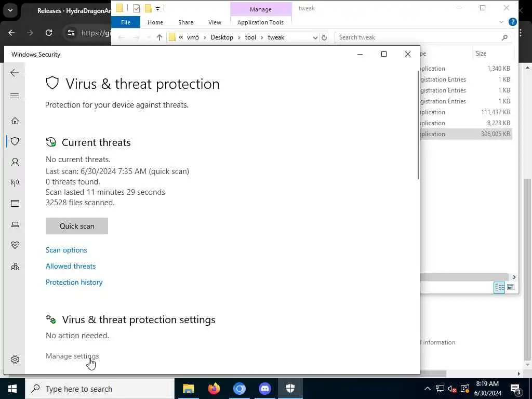Open Family options icon in sidebar
The width and height of the screenshot is (532, 399).
click(15, 267)
